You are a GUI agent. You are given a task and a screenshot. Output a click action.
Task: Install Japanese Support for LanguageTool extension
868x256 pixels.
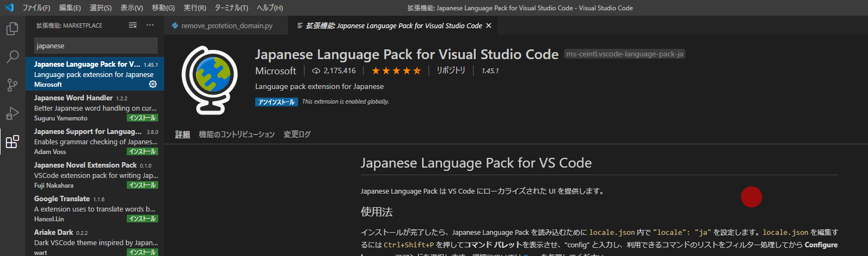pos(142,151)
